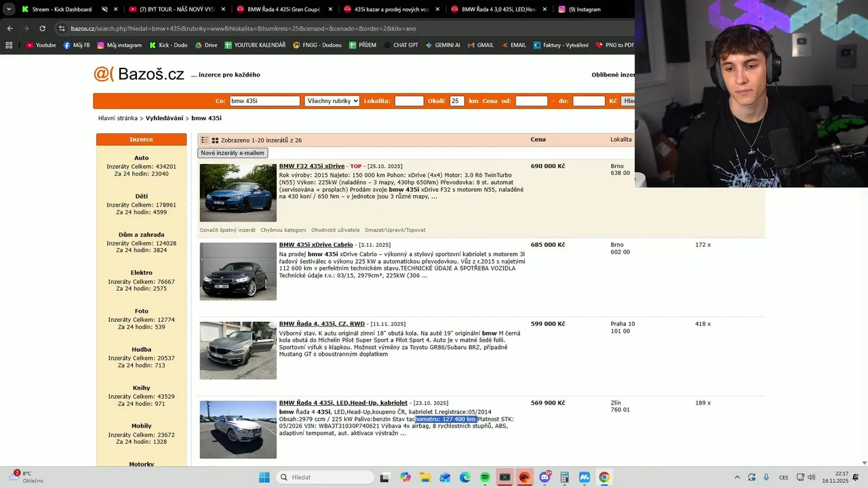Open the Kick - Dodo bookmark
The image size is (868, 488).
click(167, 45)
